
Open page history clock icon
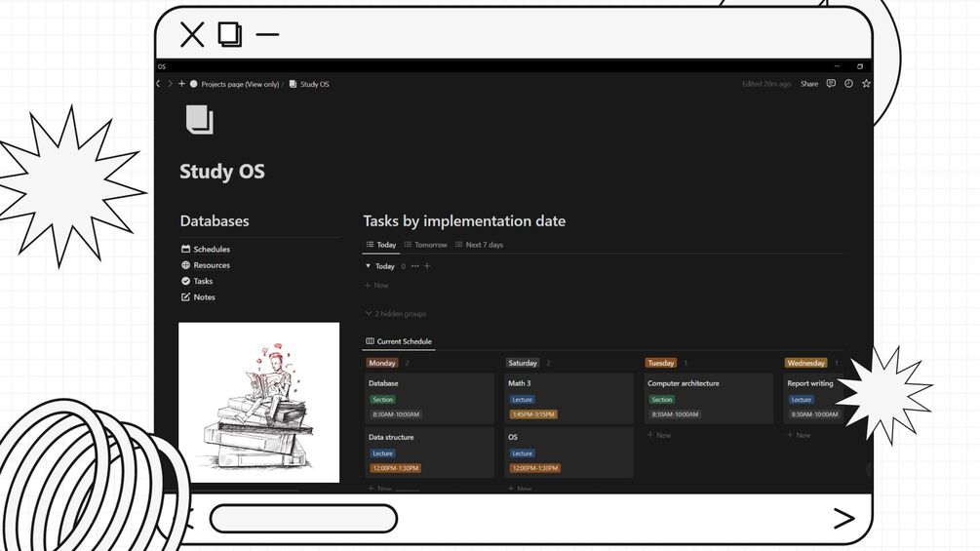[x=848, y=84]
